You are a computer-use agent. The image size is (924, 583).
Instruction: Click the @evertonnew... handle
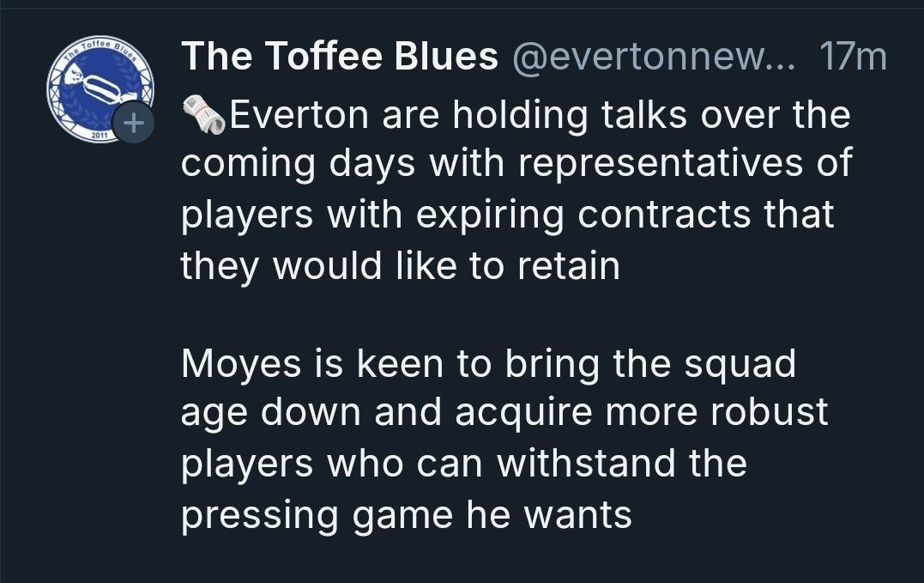pyautogui.click(x=654, y=58)
